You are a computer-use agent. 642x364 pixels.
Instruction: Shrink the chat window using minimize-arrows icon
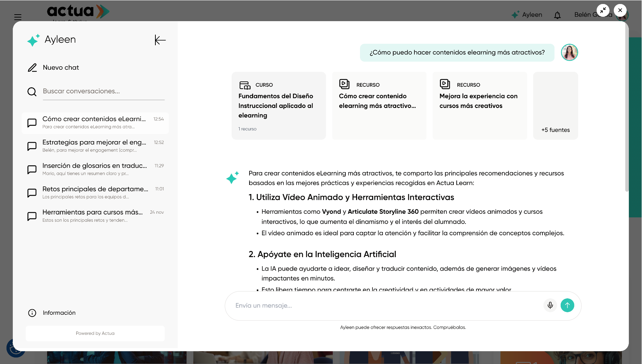(x=603, y=10)
